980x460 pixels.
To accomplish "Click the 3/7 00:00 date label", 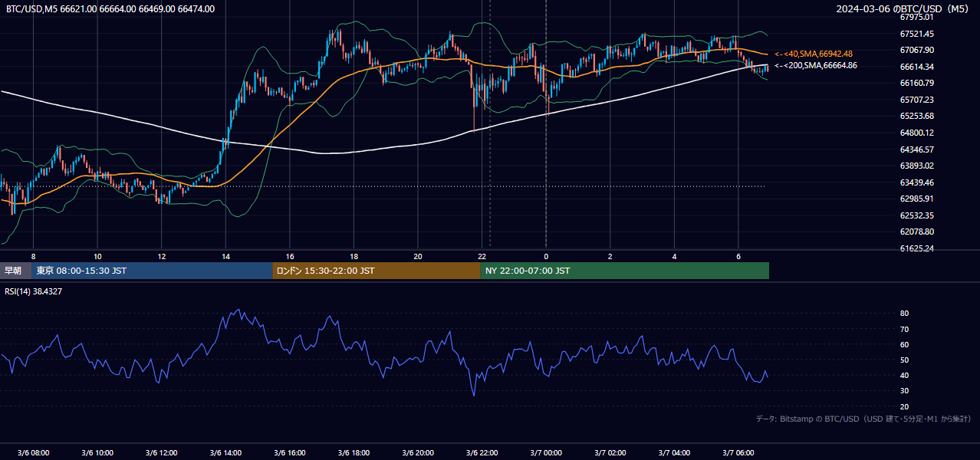I will point(546,453).
